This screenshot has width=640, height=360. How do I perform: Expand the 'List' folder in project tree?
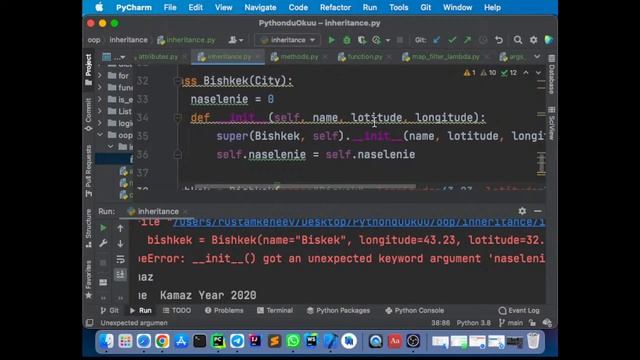click(100, 111)
